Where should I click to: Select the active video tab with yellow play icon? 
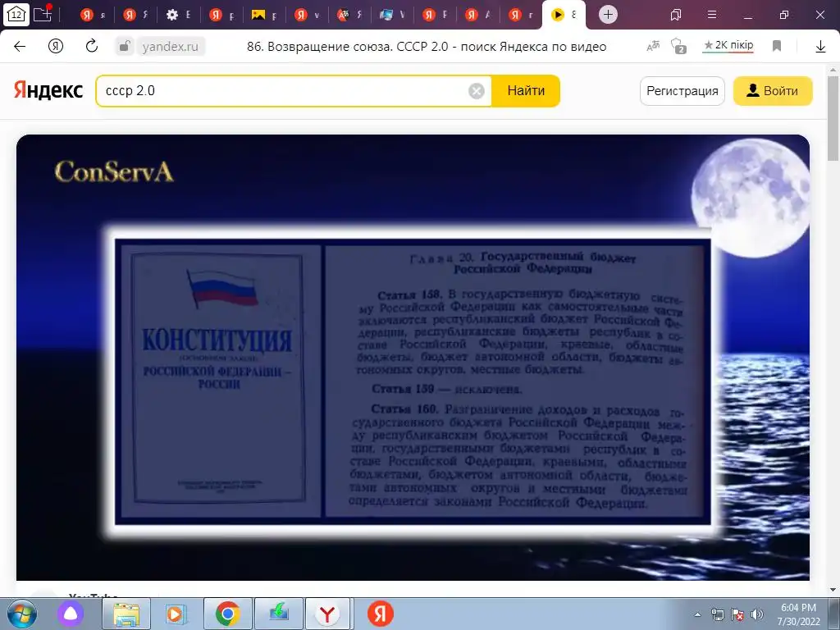tap(564, 15)
